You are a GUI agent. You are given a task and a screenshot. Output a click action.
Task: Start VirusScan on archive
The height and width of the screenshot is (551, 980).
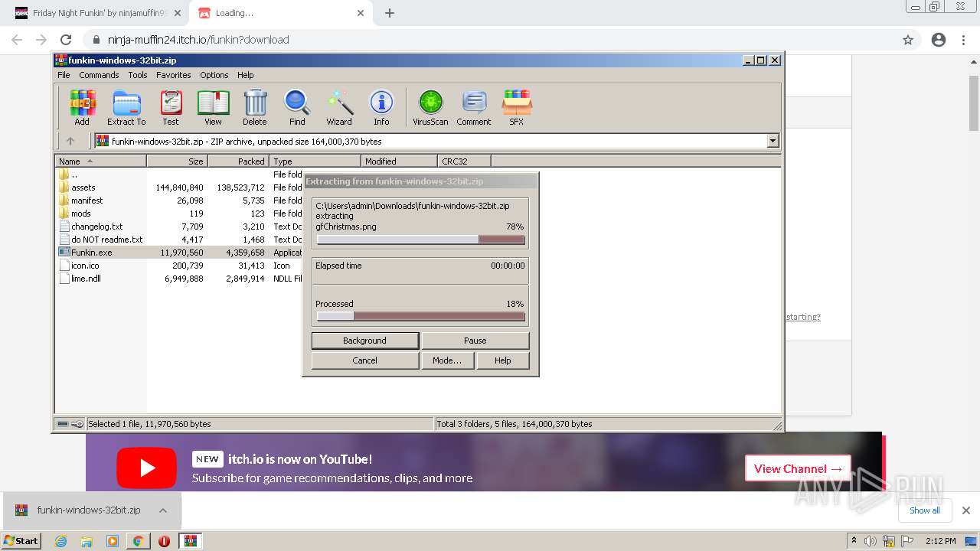(430, 107)
